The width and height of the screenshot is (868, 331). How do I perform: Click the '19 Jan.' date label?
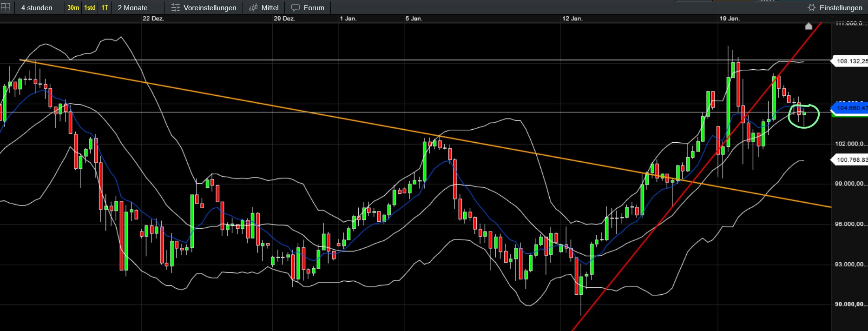[730, 19]
